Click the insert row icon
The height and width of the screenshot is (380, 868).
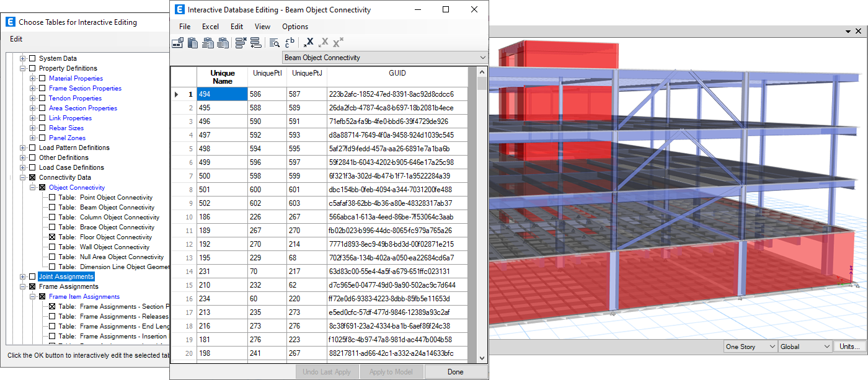pyautogui.click(x=255, y=43)
